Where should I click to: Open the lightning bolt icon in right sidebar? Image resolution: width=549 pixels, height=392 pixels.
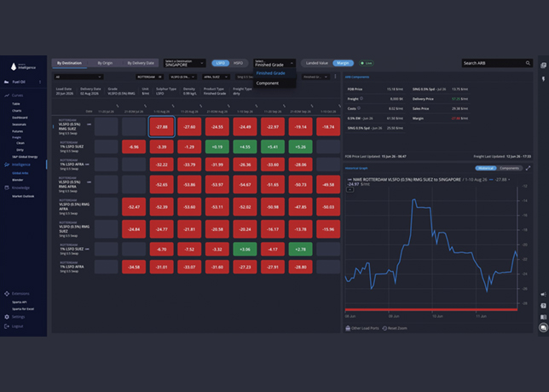click(543, 79)
